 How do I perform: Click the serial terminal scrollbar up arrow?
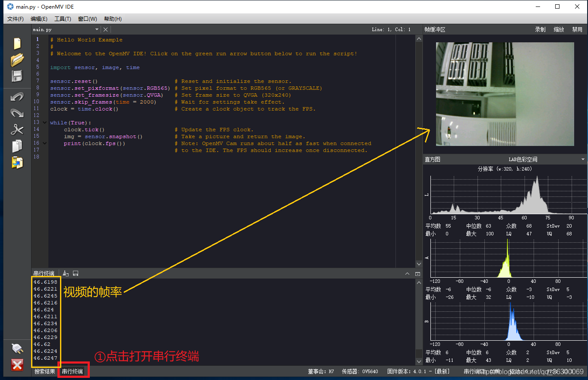[419, 282]
